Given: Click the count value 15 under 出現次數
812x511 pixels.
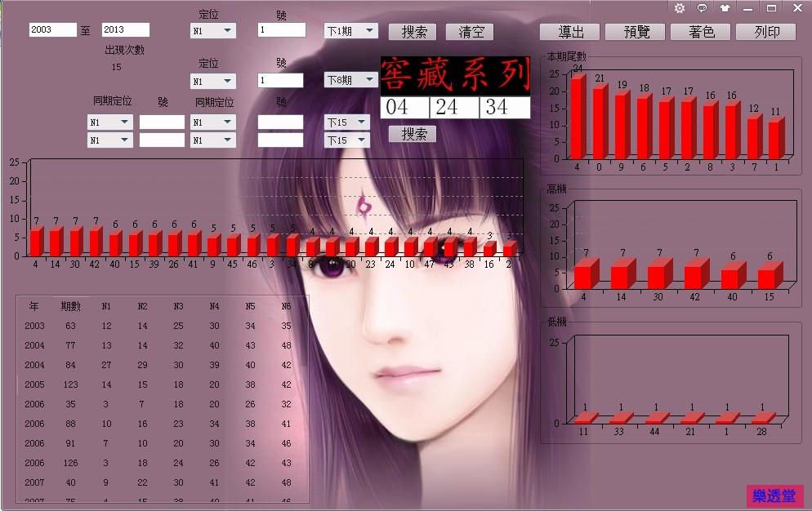Looking at the screenshot, I should pos(117,67).
